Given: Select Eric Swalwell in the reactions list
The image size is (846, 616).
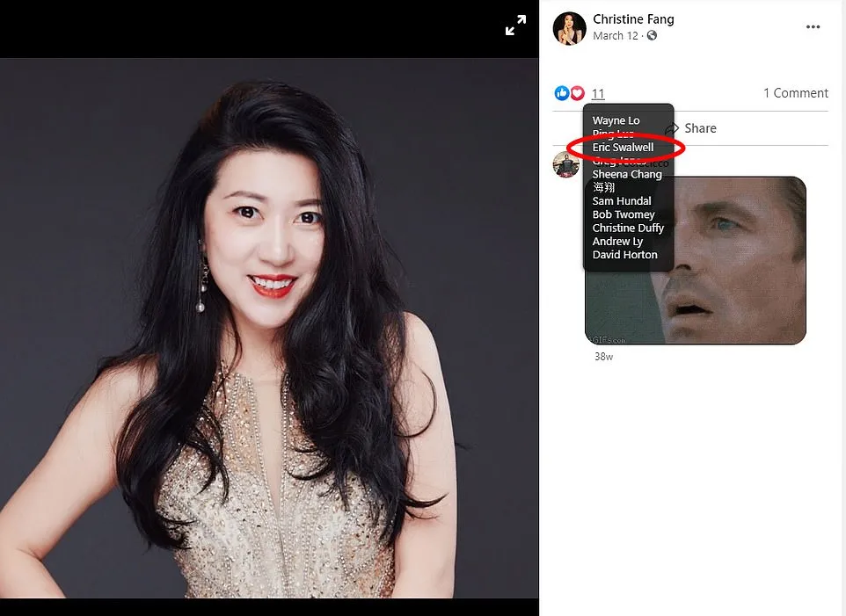Looking at the screenshot, I should [x=623, y=148].
